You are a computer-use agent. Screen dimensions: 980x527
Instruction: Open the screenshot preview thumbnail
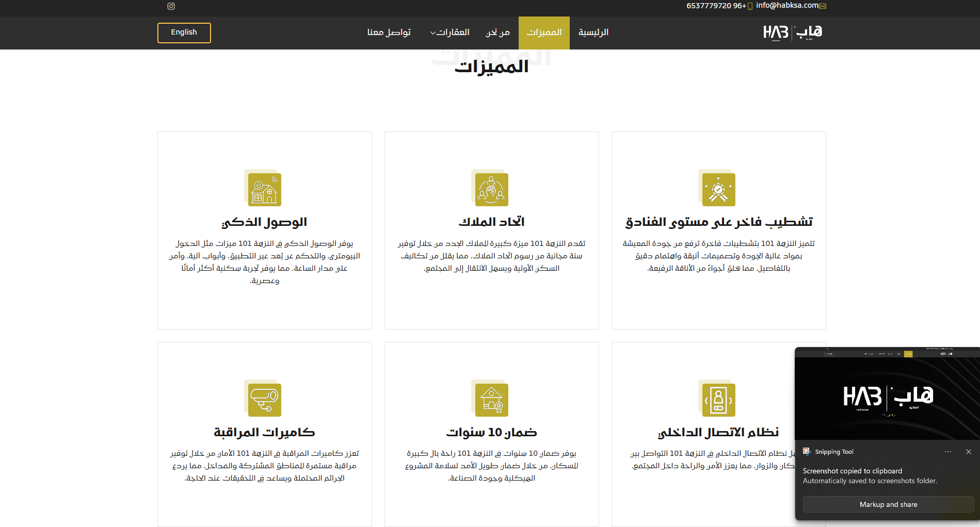887,394
